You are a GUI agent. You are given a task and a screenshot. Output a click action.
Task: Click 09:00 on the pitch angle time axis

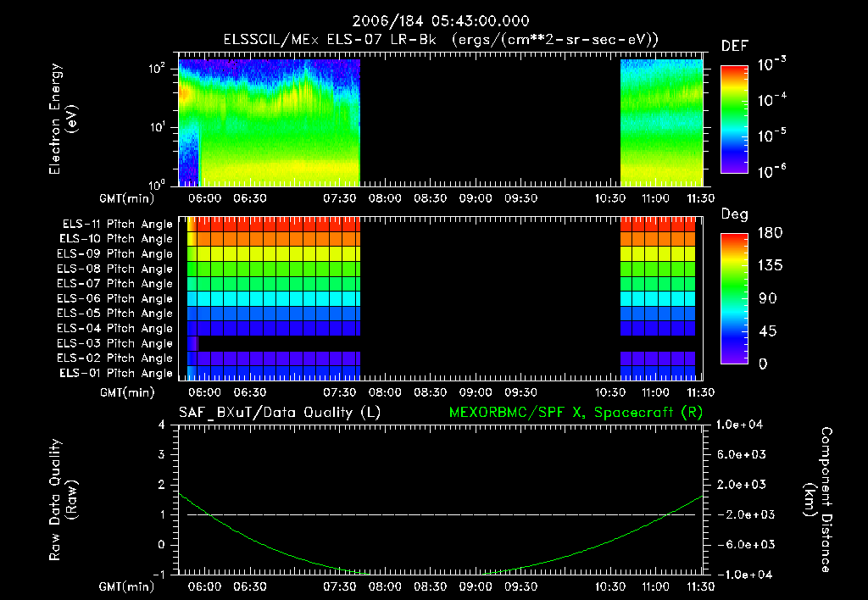(476, 392)
